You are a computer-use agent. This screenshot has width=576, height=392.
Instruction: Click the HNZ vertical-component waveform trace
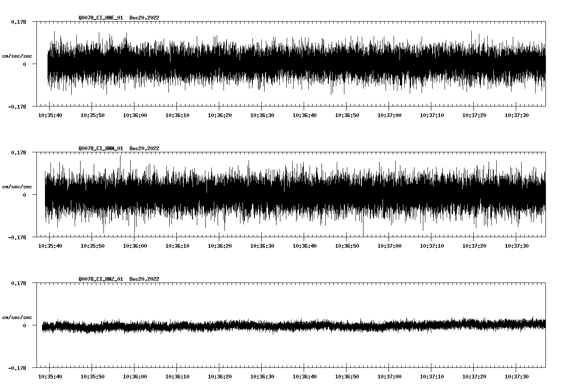point(294,325)
